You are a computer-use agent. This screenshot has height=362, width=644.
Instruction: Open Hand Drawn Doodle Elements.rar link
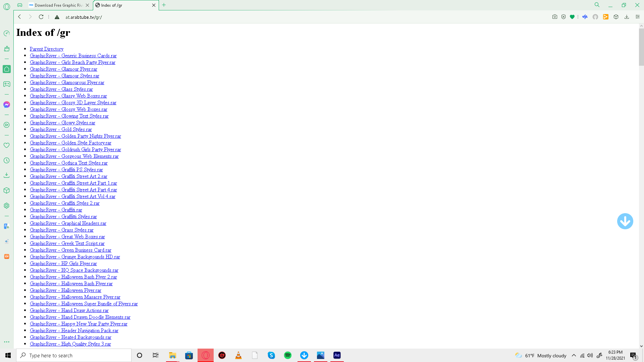pyautogui.click(x=80, y=317)
